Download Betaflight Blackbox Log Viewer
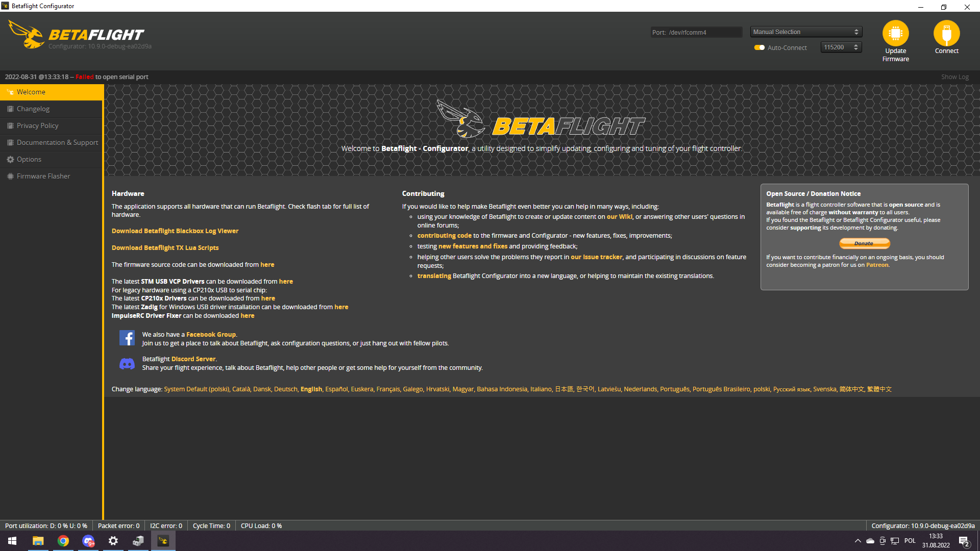Image resolution: width=980 pixels, height=551 pixels. (x=175, y=231)
